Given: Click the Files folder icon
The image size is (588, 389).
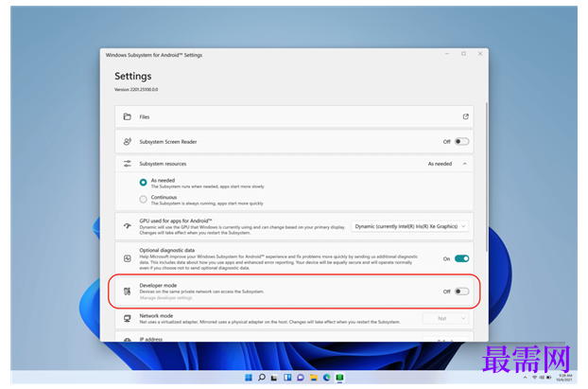Looking at the screenshot, I should pyautogui.click(x=127, y=116).
